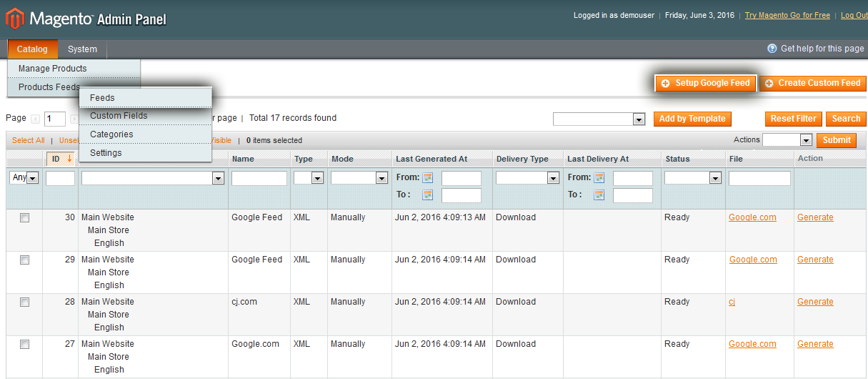Open the Last Generated At 'To' calendar picker
Image resolution: width=868 pixels, height=379 pixels.
[x=428, y=195]
